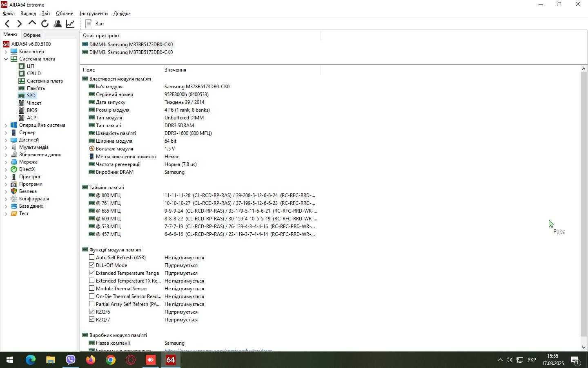This screenshot has height=368, width=588.
Task: Toggle the Module Thermal Sensor checkbox
Action: [x=91, y=288]
